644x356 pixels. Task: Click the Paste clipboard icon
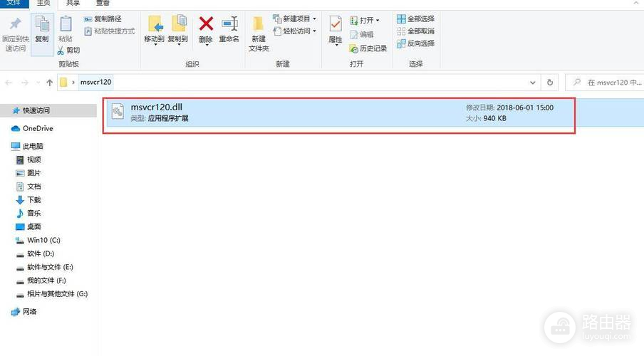coord(66,23)
